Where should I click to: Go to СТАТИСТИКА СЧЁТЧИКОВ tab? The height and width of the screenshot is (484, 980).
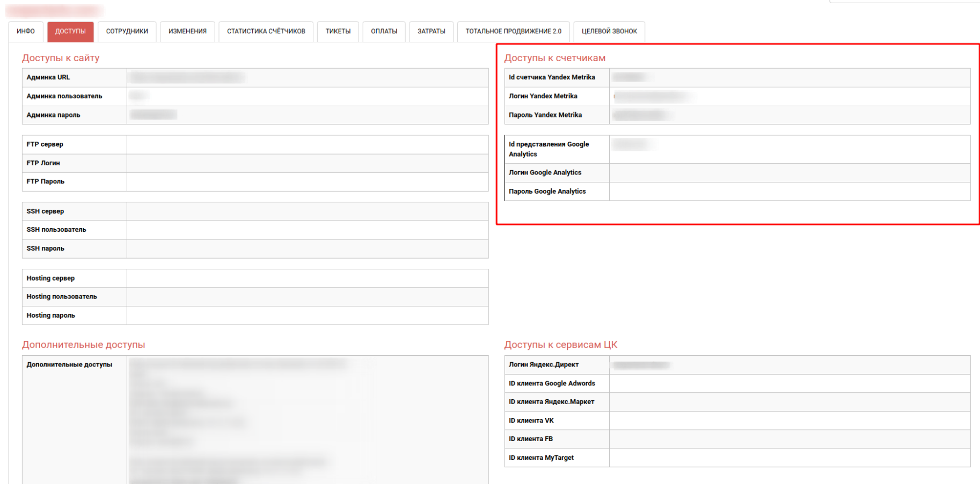tap(266, 32)
